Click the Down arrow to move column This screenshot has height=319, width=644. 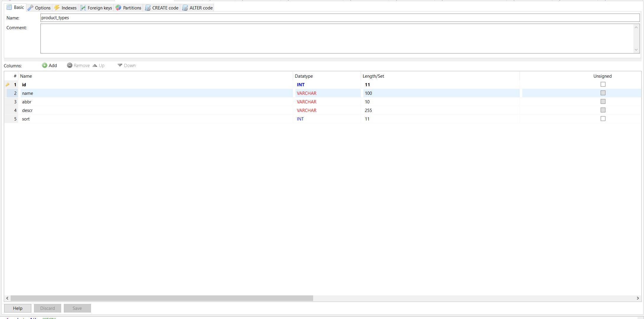tap(120, 65)
